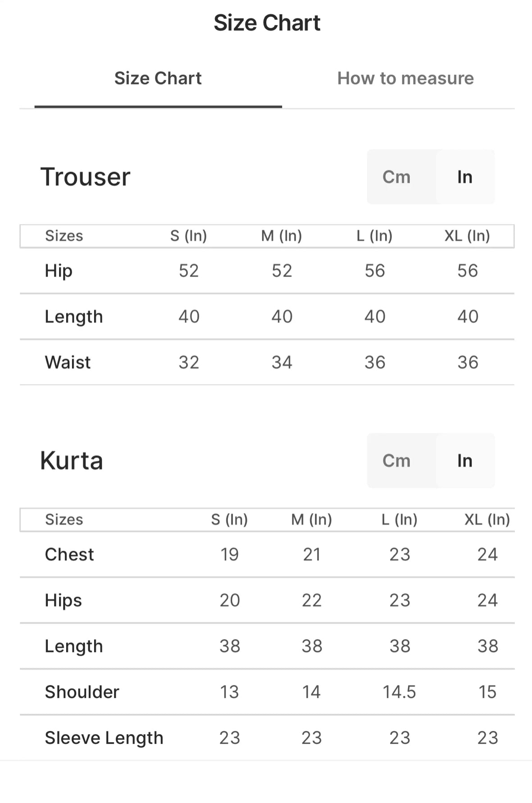Select In units for Trouser table
Viewport: 532px width, 803px height.
pos(464,177)
